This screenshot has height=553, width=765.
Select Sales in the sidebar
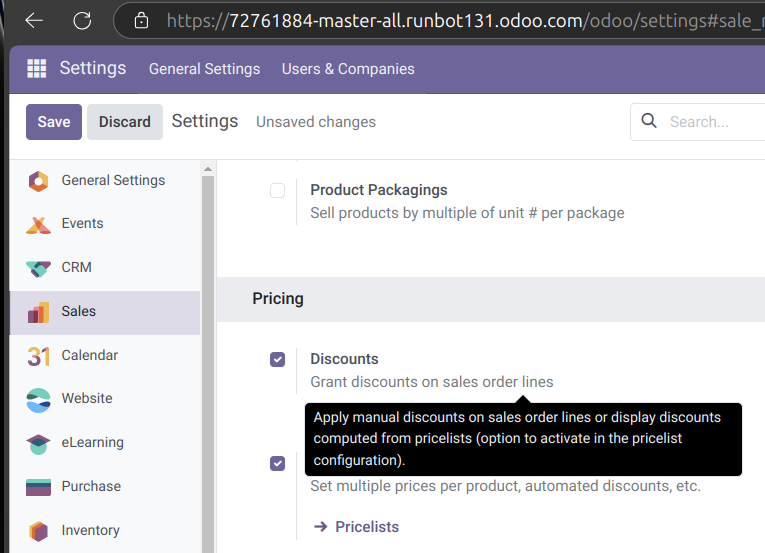click(x=105, y=311)
